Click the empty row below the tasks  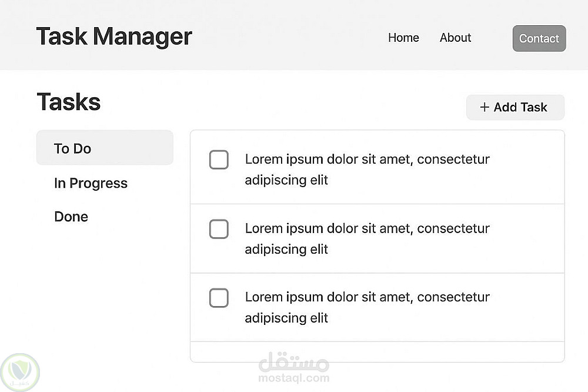(x=377, y=351)
